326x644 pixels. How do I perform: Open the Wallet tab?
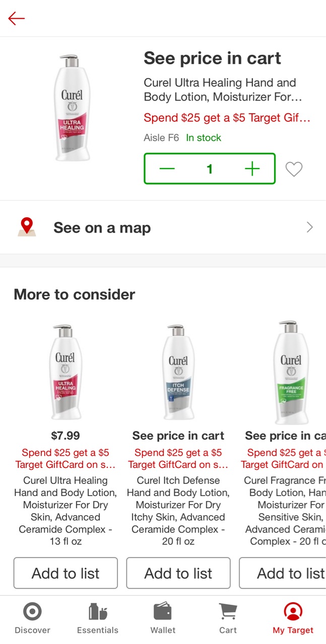163,619
